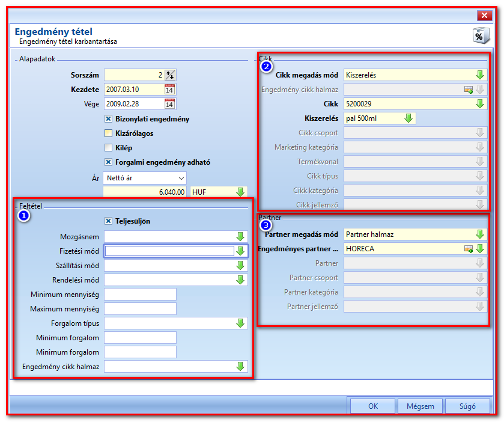
Task: Enable the Kizárólagos checkbox
Action: (108, 133)
